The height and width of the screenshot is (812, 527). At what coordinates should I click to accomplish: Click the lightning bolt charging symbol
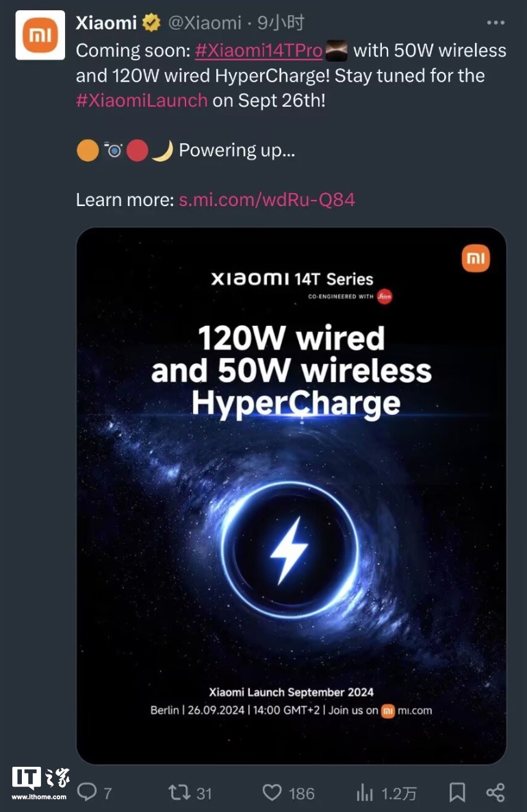[x=289, y=550]
